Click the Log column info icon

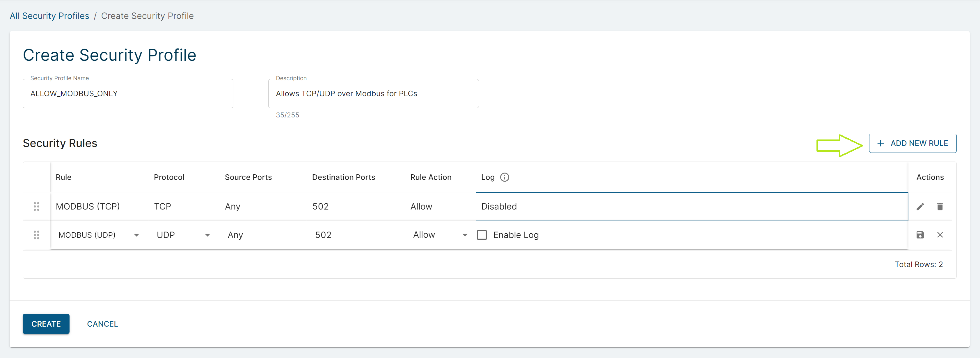click(x=505, y=177)
